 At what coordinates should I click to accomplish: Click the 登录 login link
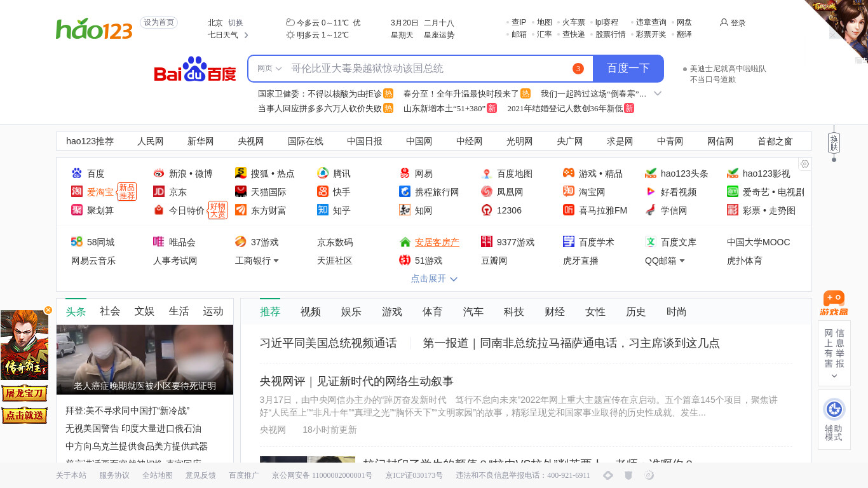[733, 23]
